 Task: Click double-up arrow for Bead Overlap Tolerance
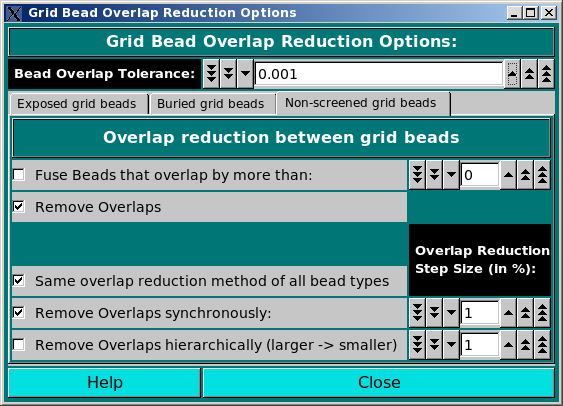click(x=529, y=74)
